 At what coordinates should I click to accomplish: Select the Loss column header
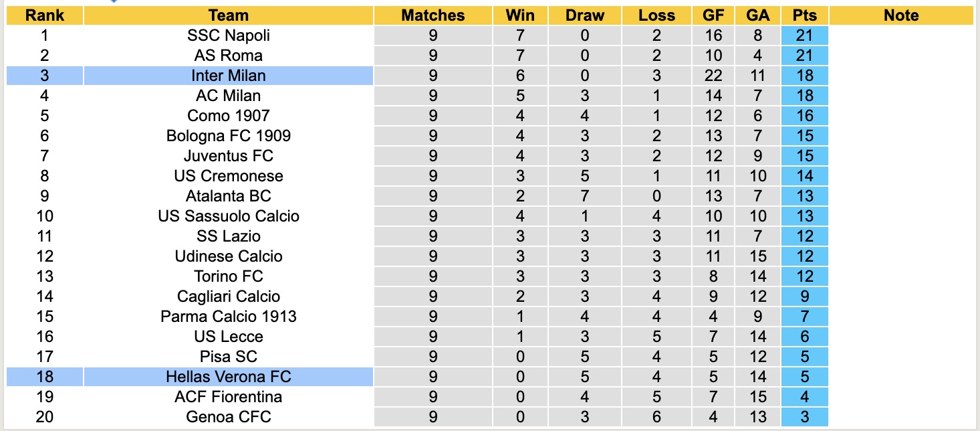(656, 15)
